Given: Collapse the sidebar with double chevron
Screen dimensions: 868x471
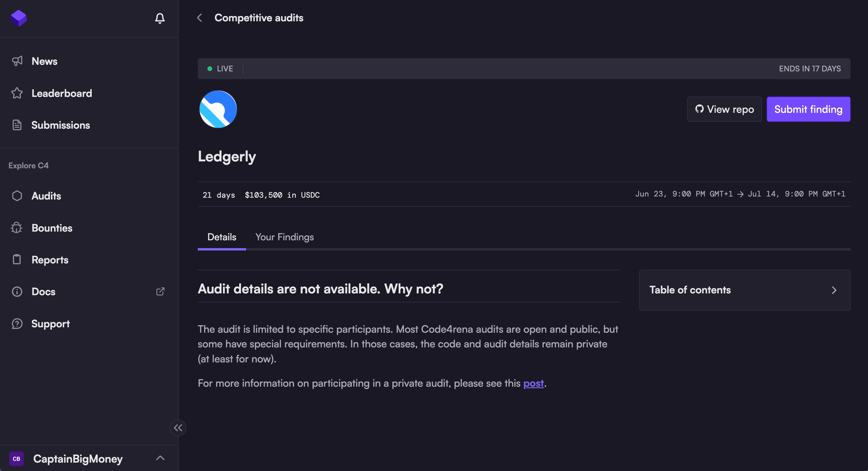Looking at the screenshot, I should coord(178,427).
